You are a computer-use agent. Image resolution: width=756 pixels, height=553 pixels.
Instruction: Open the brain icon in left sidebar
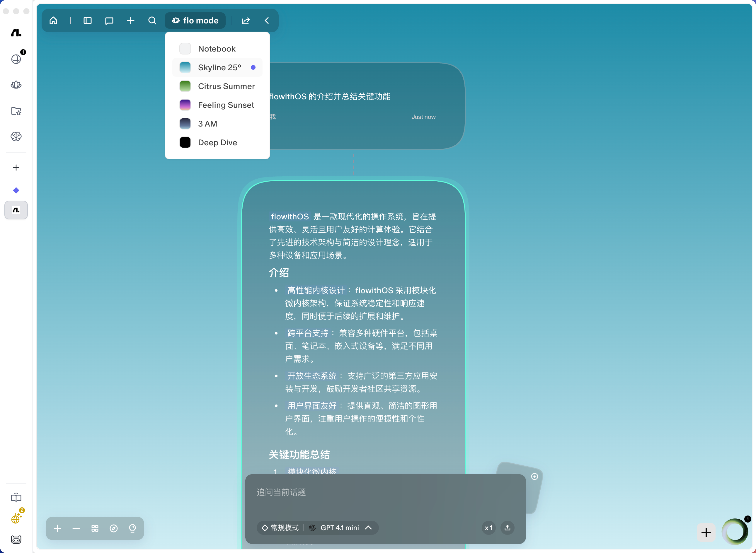[16, 136]
